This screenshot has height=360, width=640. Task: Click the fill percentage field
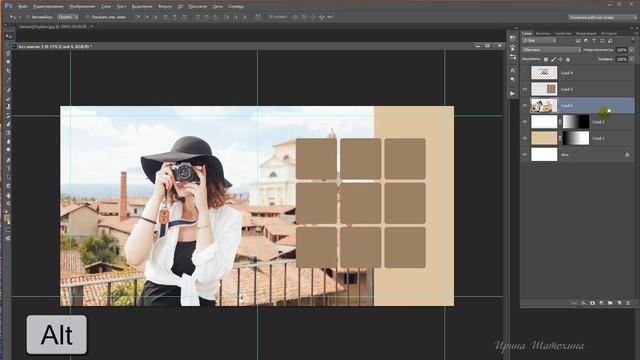click(x=621, y=59)
